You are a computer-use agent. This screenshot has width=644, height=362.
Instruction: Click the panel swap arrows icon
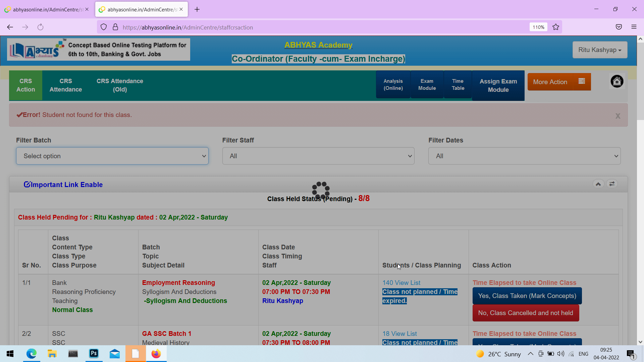click(x=612, y=184)
